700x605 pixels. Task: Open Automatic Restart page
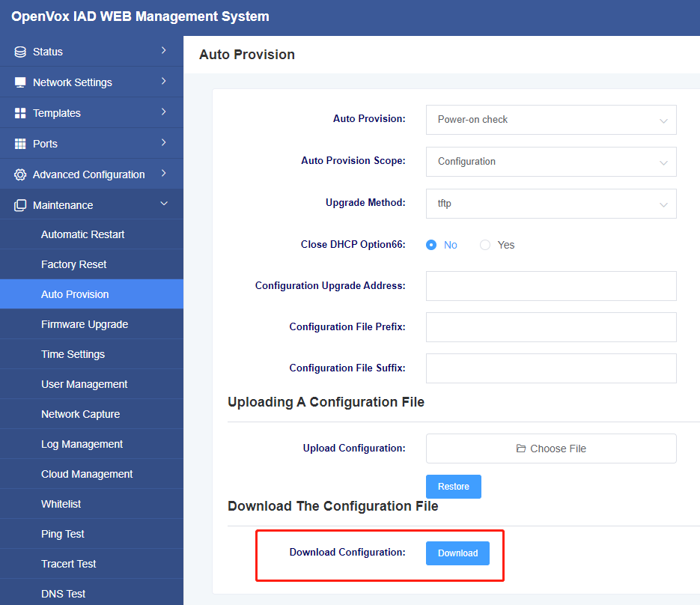pos(91,234)
